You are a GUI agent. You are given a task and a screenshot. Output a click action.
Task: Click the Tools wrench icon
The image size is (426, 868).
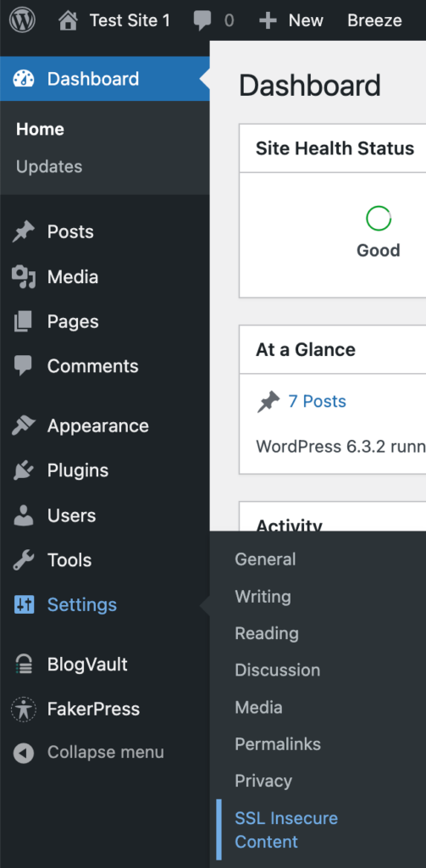pyautogui.click(x=23, y=560)
